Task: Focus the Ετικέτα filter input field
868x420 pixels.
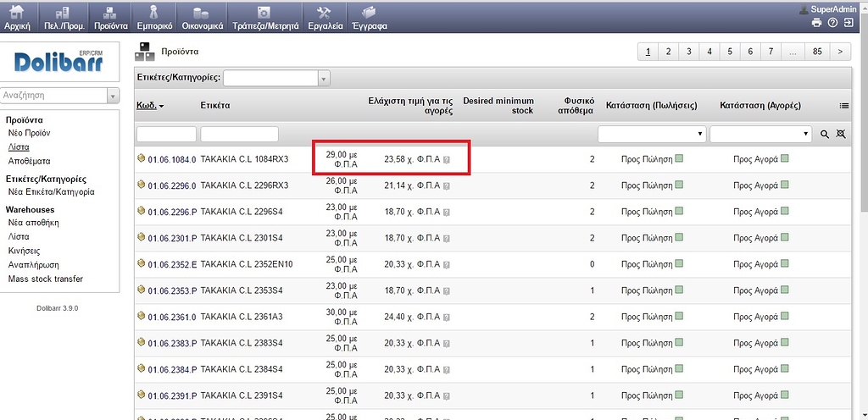Action: (x=240, y=135)
